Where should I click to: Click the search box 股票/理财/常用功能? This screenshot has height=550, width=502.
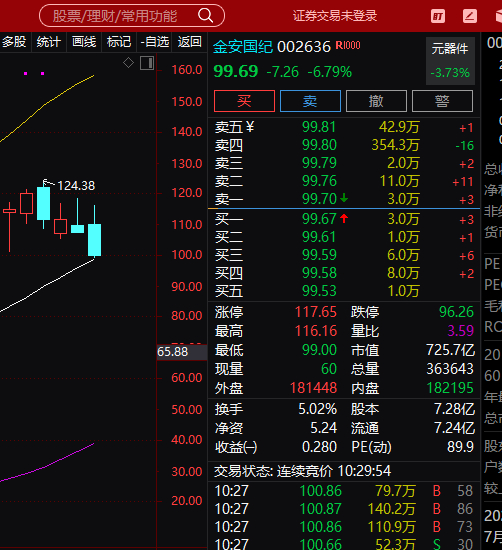point(132,16)
